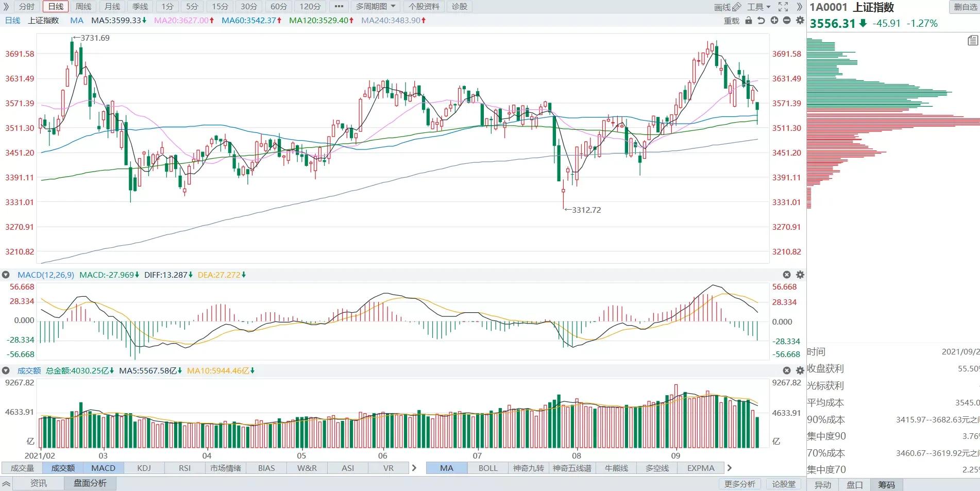Click the 重载 reload button

(732, 21)
